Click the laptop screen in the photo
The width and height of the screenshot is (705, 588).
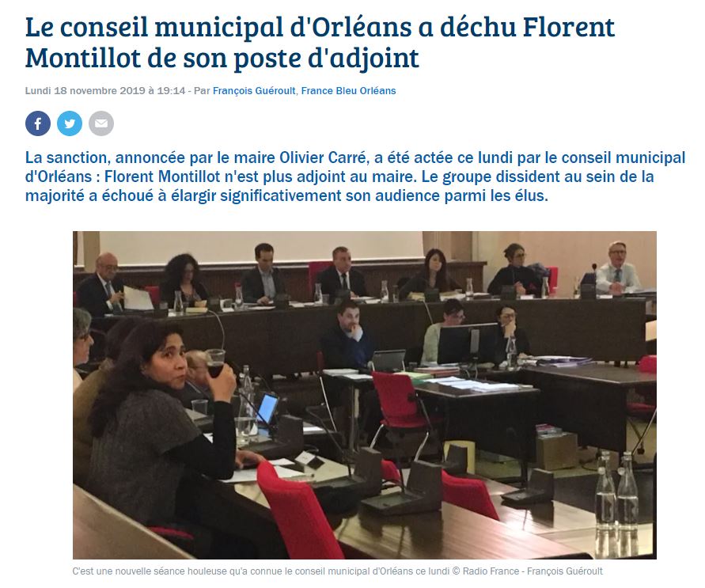coord(267,408)
